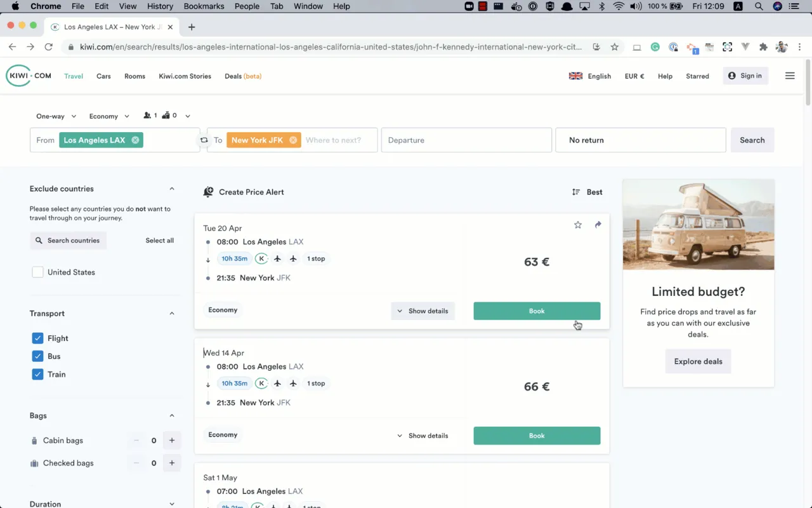
Task: Uncheck the Flight transport checkbox
Action: click(37, 338)
